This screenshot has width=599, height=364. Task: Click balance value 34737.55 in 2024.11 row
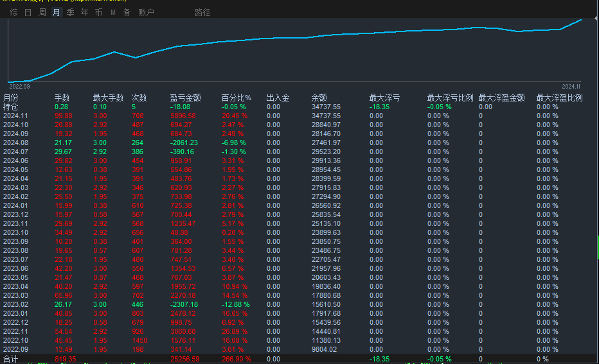point(326,116)
